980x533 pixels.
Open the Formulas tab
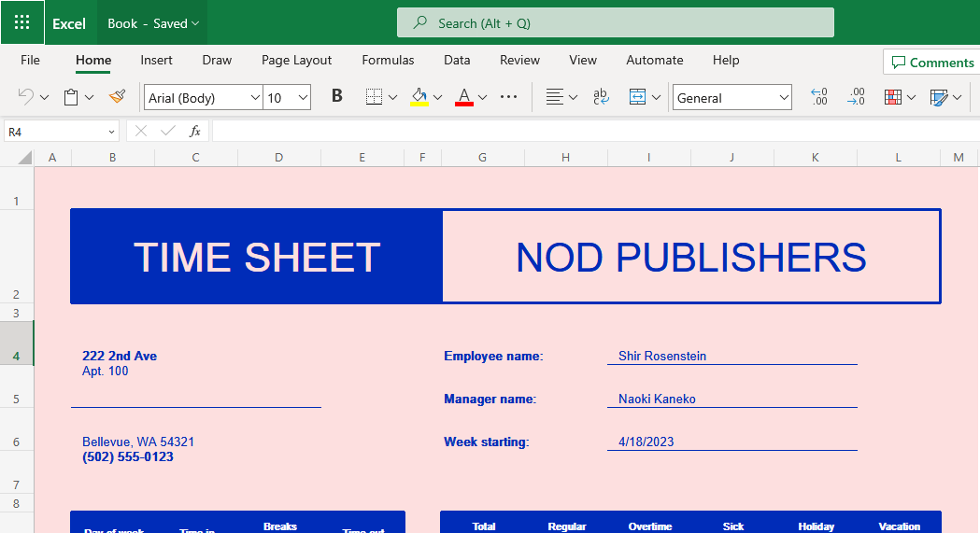click(x=388, y=60)
